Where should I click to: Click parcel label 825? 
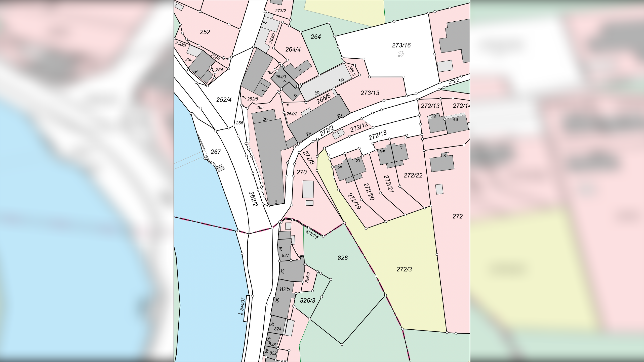coord(285,289)
